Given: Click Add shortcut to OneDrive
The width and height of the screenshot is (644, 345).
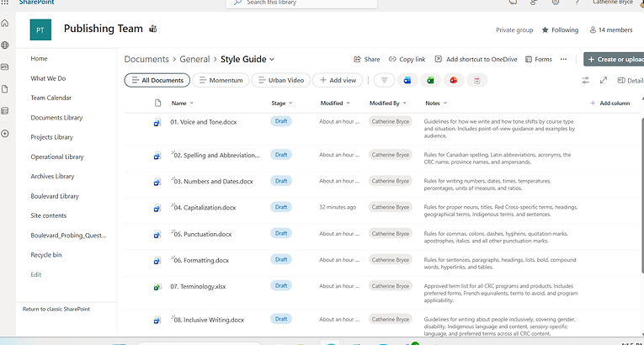Looking at the screenshot, I should click(476, 59).
